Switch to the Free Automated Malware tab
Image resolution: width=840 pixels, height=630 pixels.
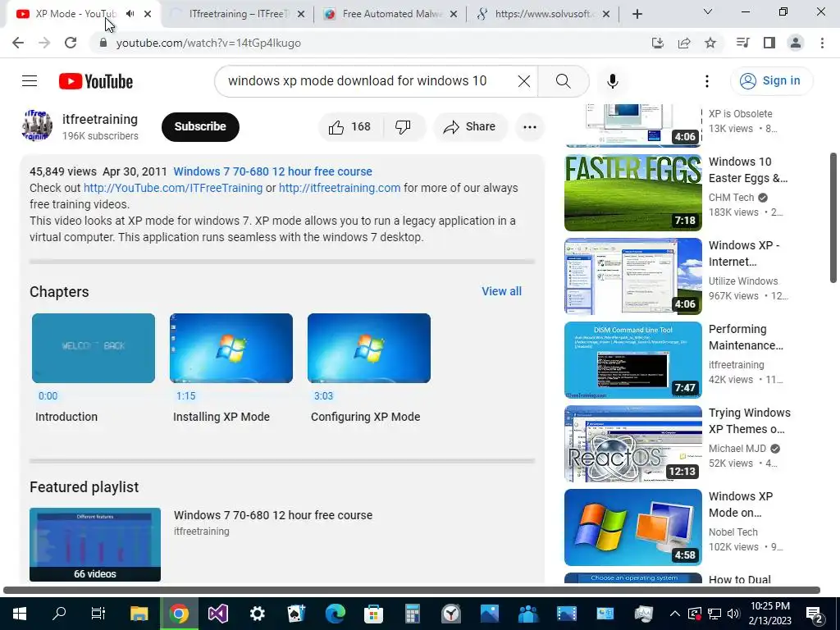click(391, 14)
